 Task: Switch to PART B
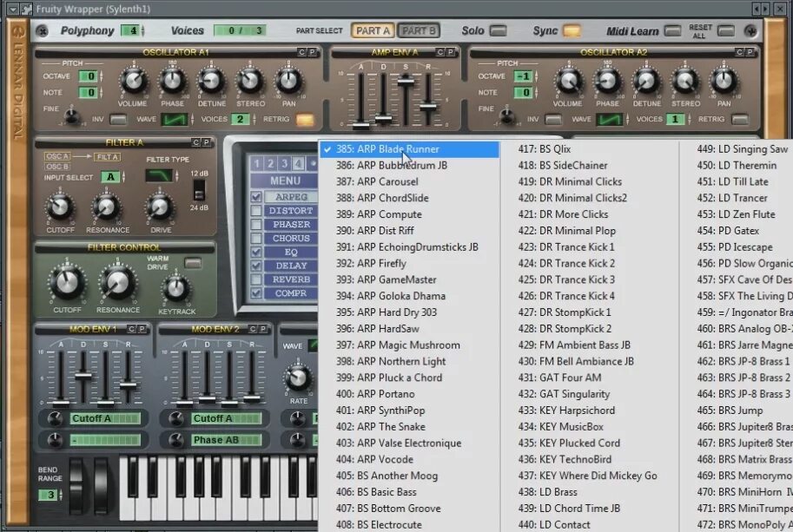coord(419,31)
